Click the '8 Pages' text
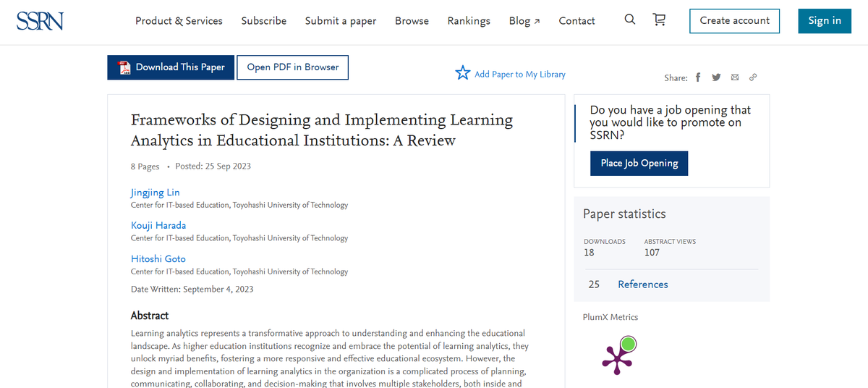This screenshot has height=388, width=868. [145, 166]
